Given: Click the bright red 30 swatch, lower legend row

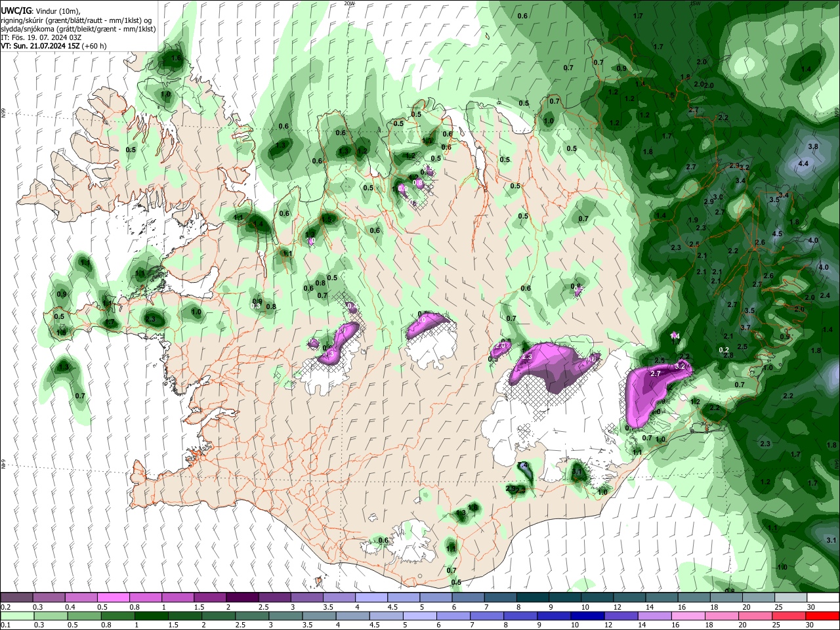Looking at the screenshot, I should 822,616.
